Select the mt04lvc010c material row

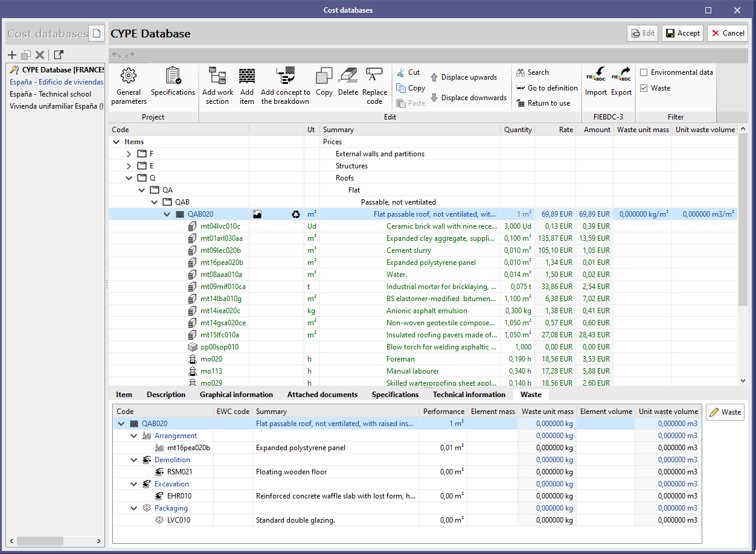click(423, 226)
